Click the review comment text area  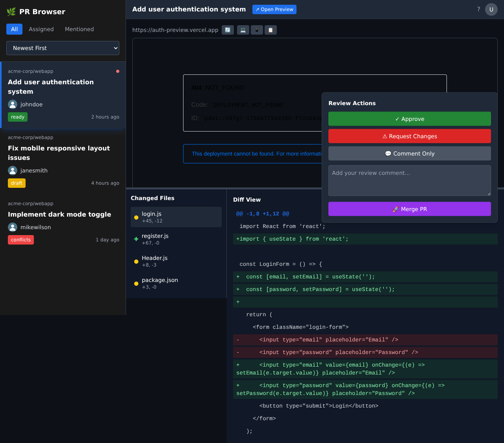(409, 180)
